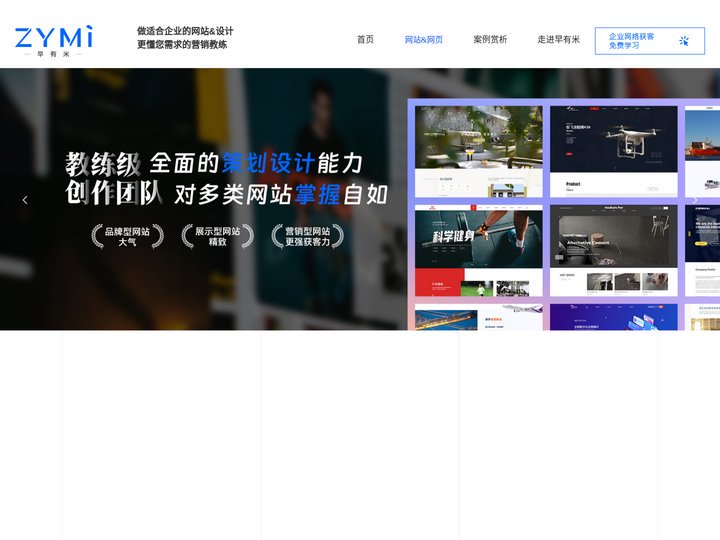Open the drone product website thumbnail
The image size is (720, 540).
(613, 152)
